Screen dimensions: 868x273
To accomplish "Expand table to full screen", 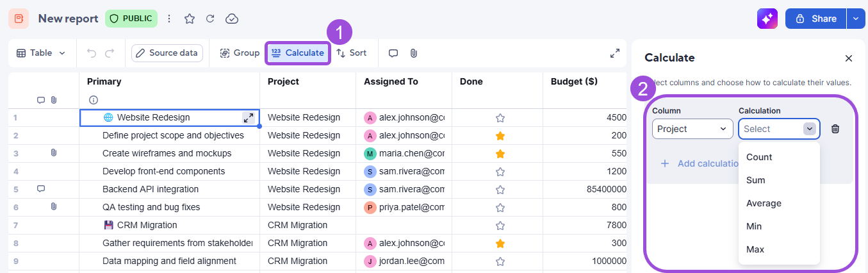I will coord(615,53).
